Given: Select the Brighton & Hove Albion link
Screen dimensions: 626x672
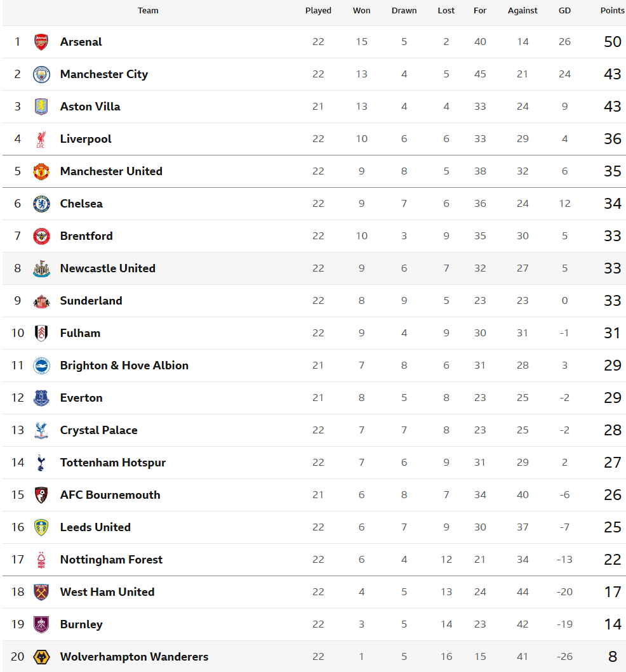Looking at the screenshot, I should click(x=124, y=366).
